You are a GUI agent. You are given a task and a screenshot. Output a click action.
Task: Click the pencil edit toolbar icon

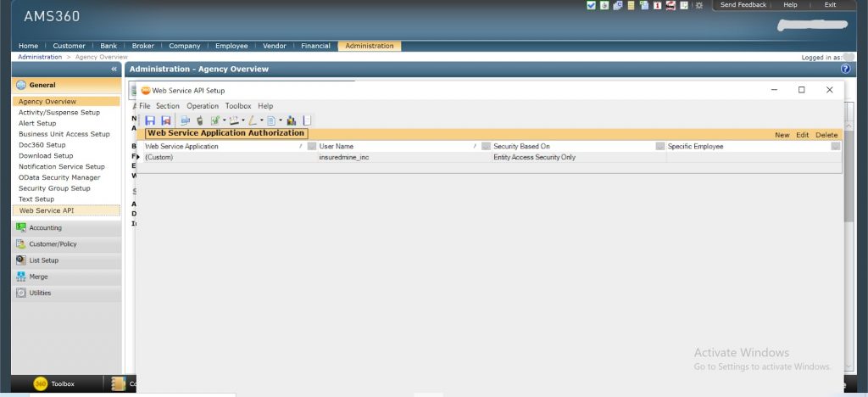(253, 120)
